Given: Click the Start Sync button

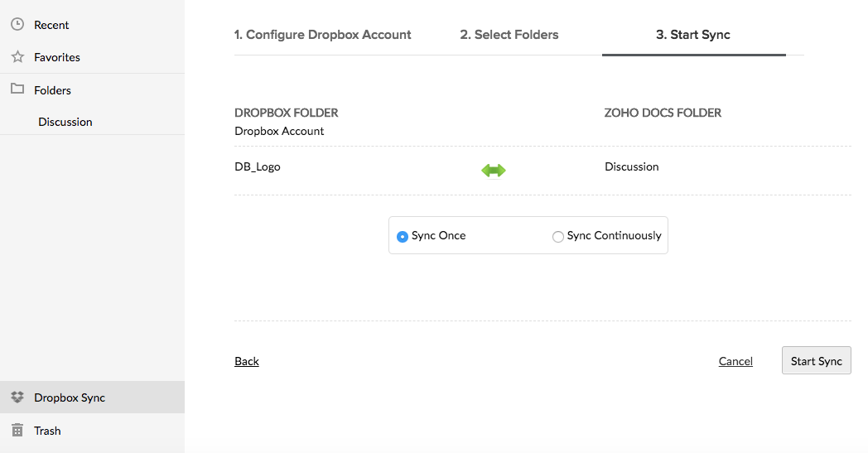Looking at the screenshot, I should 817,360.
